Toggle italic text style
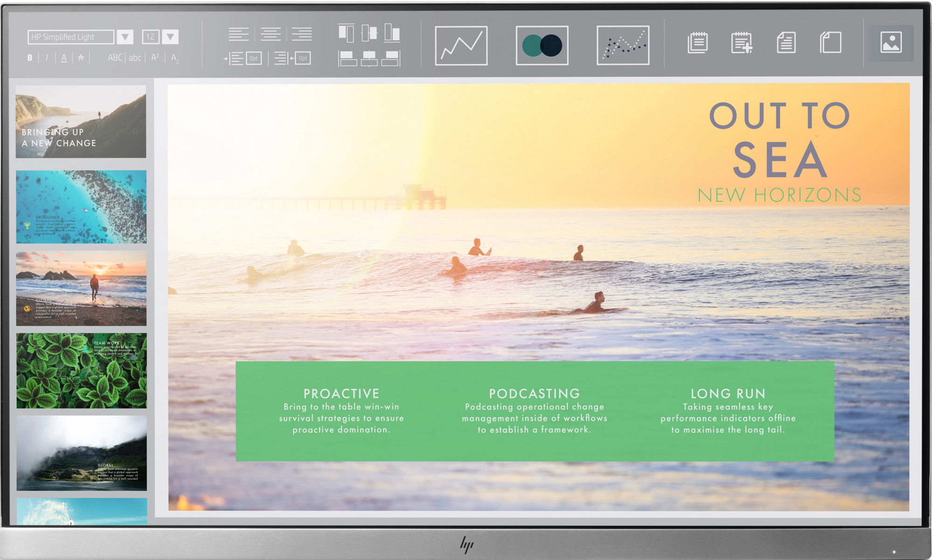This screenshot has width=933, height=560. tap(47, 58)
